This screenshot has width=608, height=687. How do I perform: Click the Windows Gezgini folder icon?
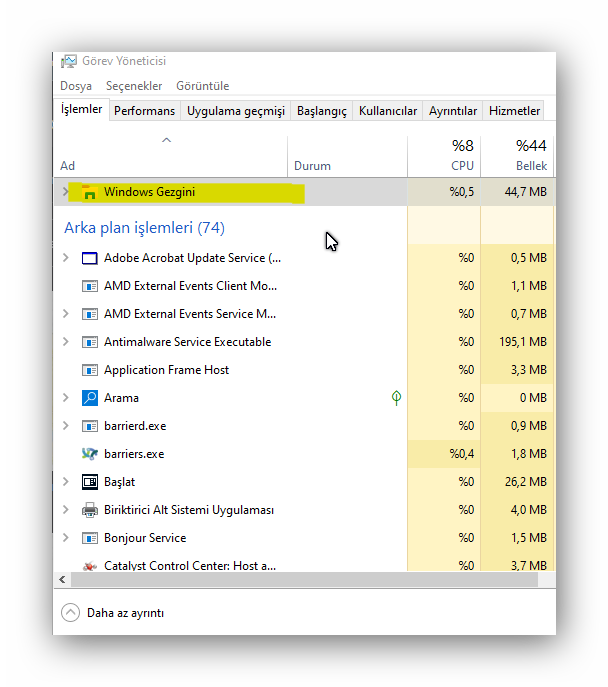[x=89, y=192]
